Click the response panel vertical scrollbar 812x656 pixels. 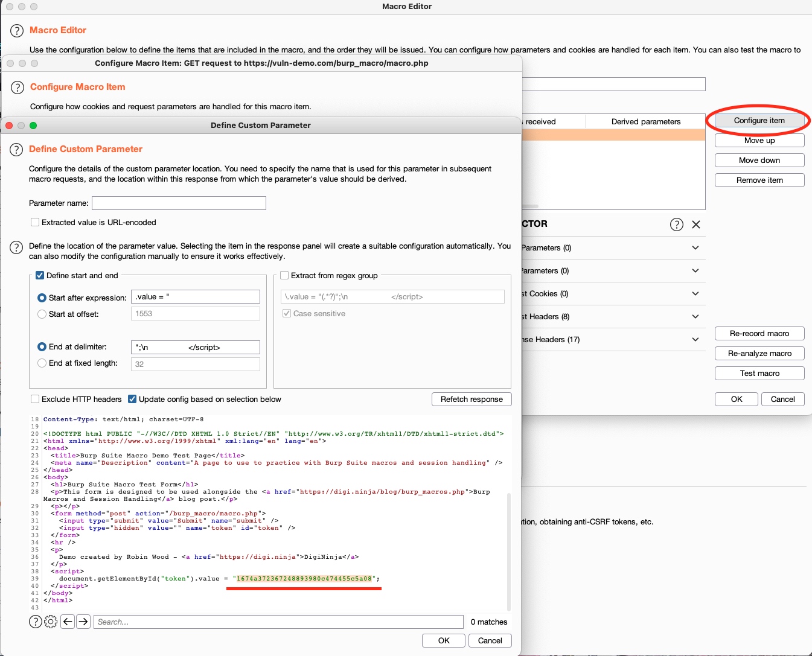pos(508,552)
